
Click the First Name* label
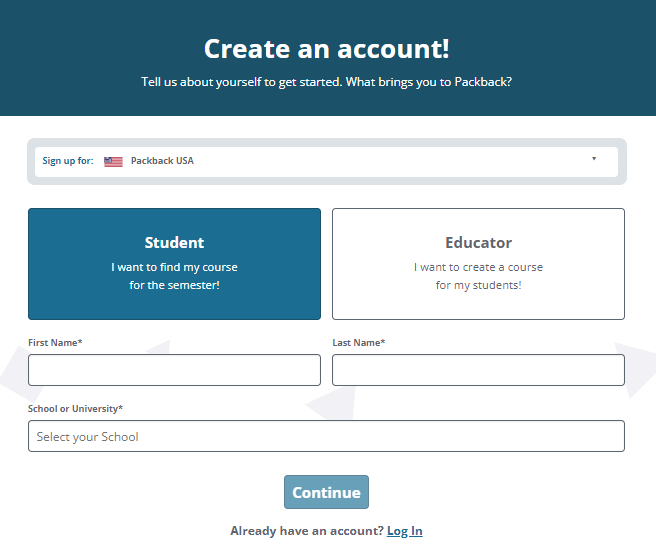tap(55, 343)
